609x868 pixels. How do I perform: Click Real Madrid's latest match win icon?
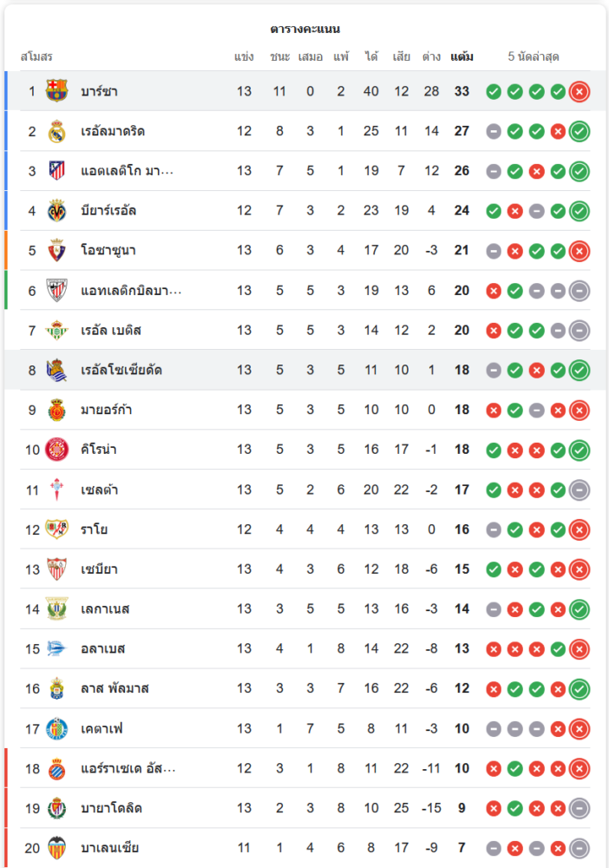pos(580,131)
